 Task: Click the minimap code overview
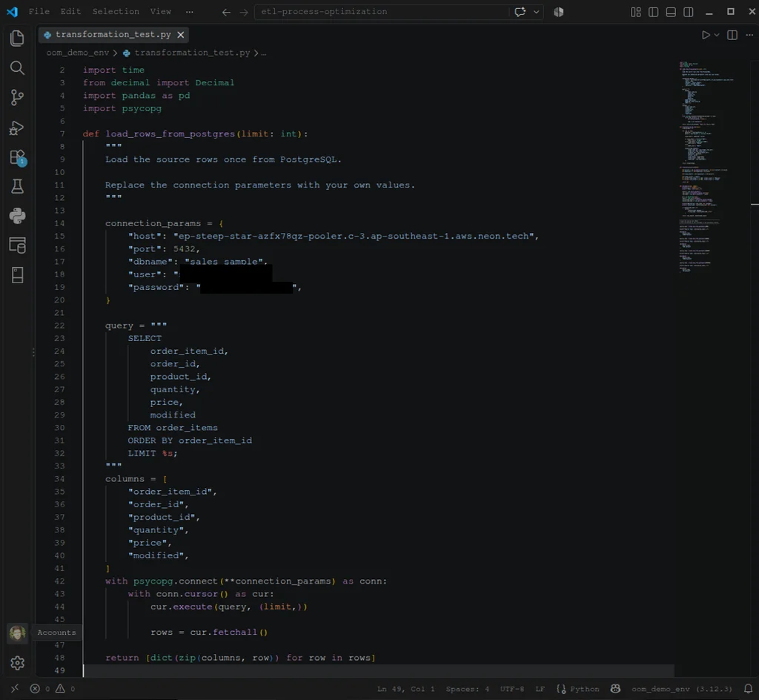706,167
